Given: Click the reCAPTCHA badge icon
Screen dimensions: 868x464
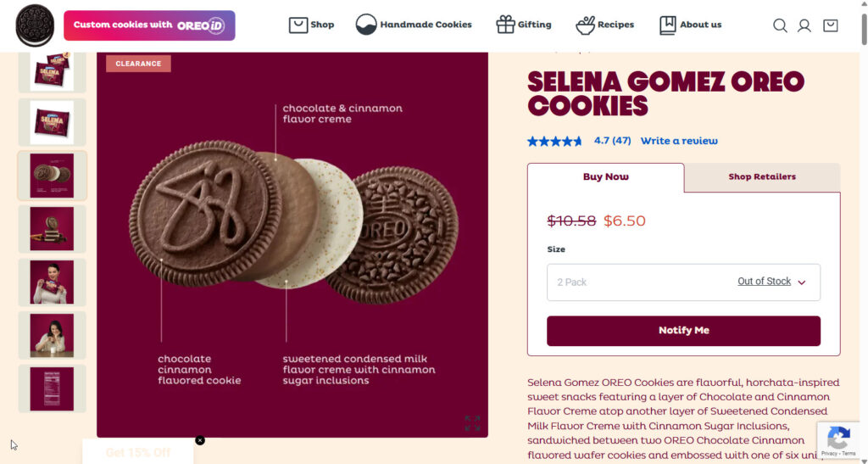Looking at the screenshot, I should 838,439.
